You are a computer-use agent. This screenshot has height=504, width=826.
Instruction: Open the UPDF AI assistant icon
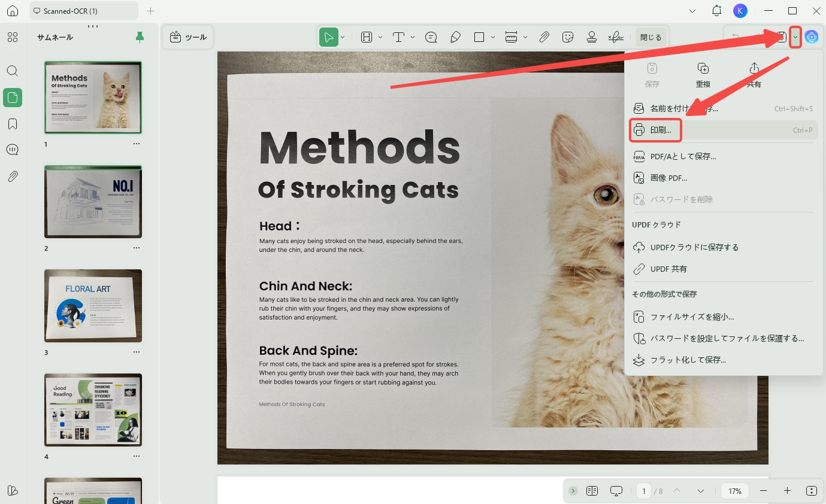[x=812, y=37]
